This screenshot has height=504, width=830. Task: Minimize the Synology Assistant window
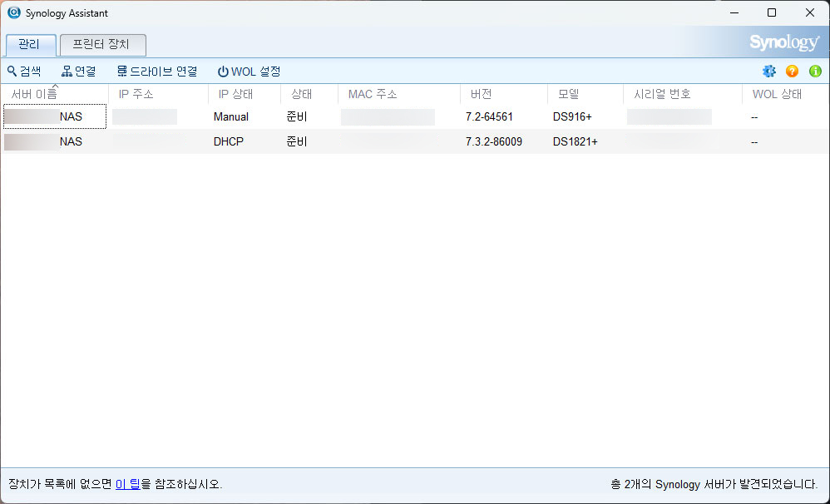734,12
